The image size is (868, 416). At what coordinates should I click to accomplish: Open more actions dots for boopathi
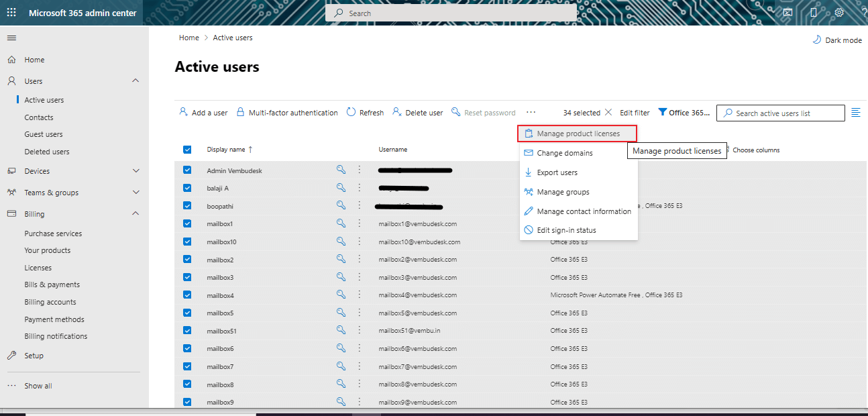coord(359,205)
